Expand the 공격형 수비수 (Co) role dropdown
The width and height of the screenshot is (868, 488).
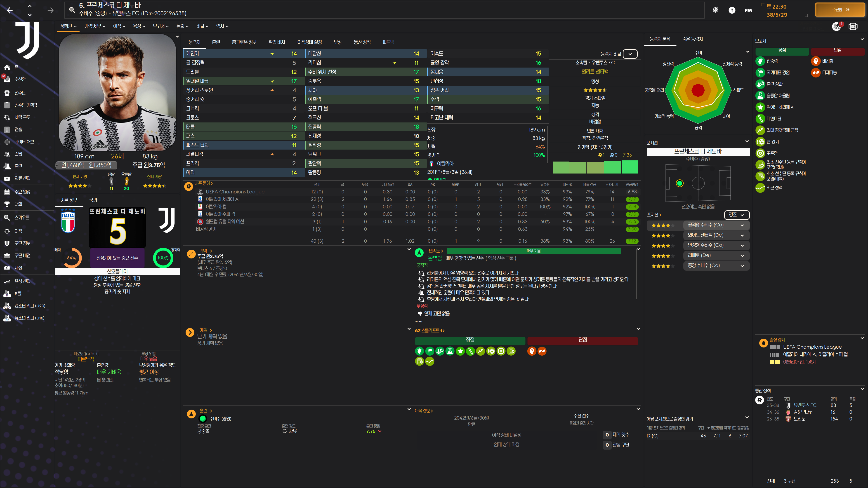click(716, 225)
